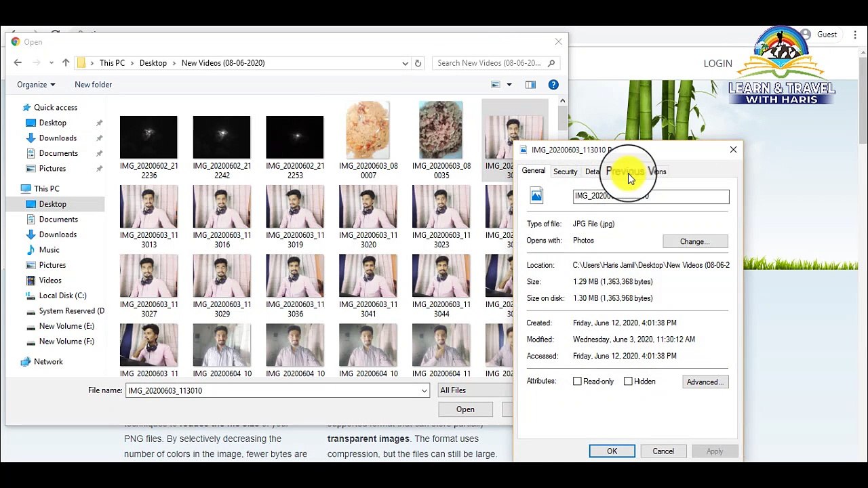This screenshot has width=868, height=488.
Task: Select Desktop under This PC
Action: click(x=52, y=204)
